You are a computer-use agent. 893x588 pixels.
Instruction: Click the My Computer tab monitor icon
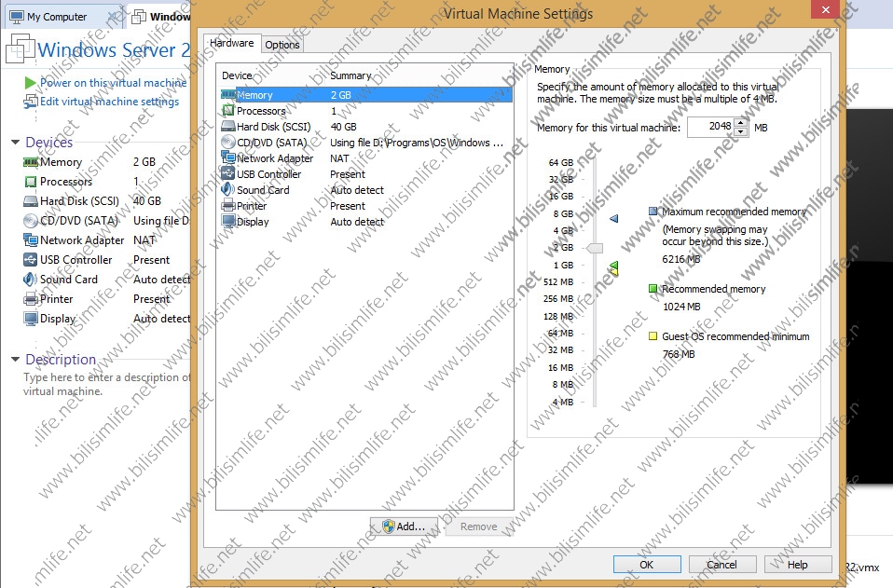coord(17,17)
